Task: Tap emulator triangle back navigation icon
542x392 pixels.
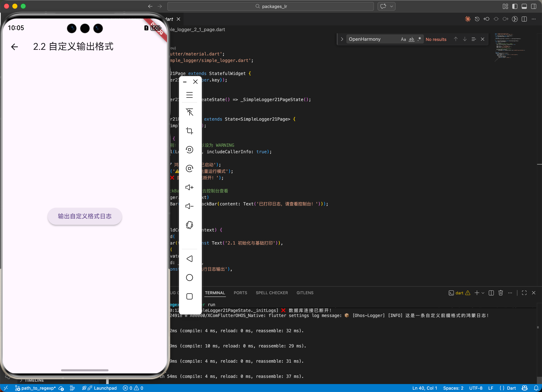Action: click(189, 259)
